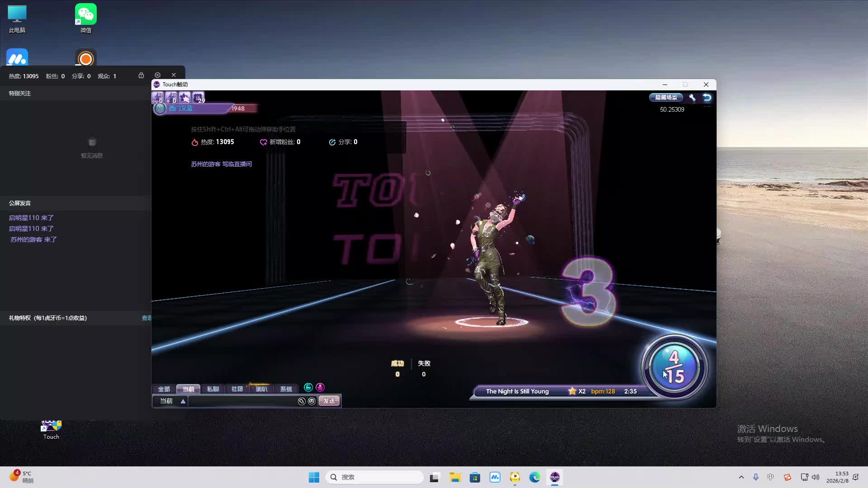Show hidden system tray icons chevron
The width and height of the screenshot is (868, 488).
[741, 477]
